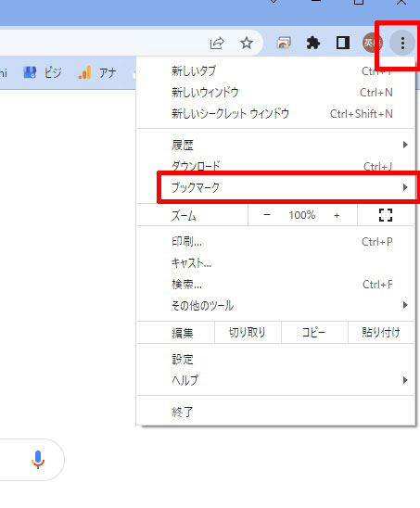The height and width of the screenshot is (508, 420).
Task: Open the ビジ bookmark in bookmarks bar
Action: coord(43,72)
